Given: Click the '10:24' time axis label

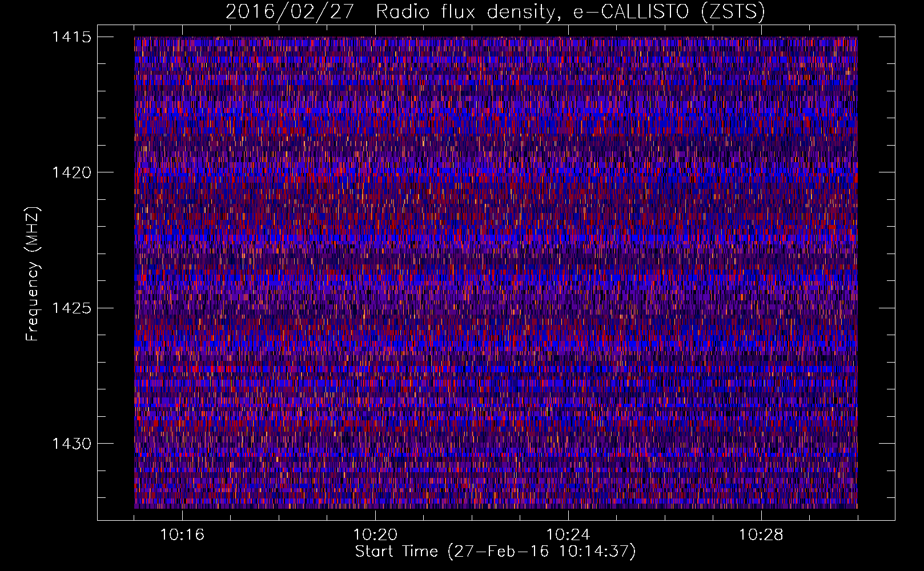Looking at the screenshot, I should point(568,535).
